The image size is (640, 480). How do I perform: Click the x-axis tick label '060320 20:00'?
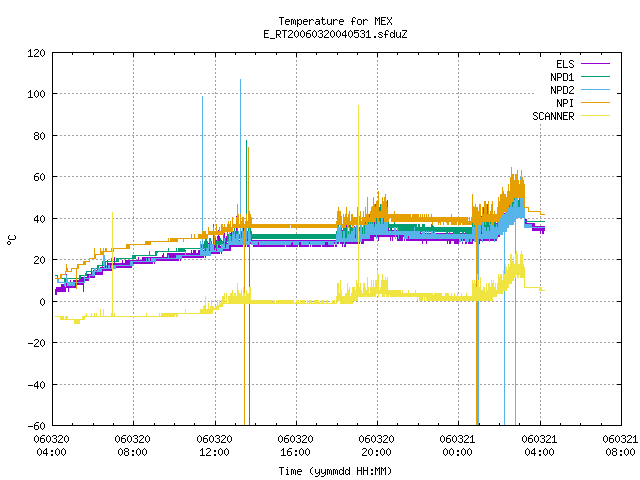pyautogui.click(x=376, y=446)
